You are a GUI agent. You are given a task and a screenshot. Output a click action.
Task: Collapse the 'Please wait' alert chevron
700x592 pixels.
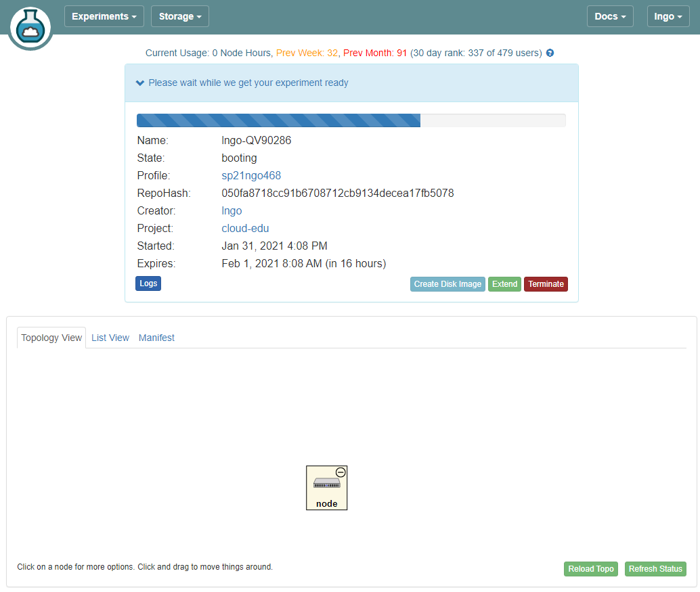point(139,83)
